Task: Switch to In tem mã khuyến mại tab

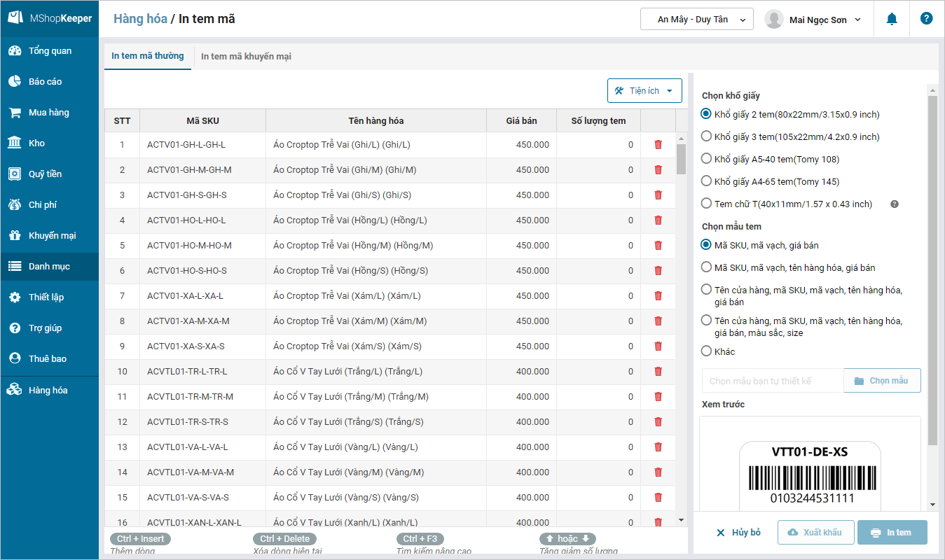Action: [x=246, y=57]
